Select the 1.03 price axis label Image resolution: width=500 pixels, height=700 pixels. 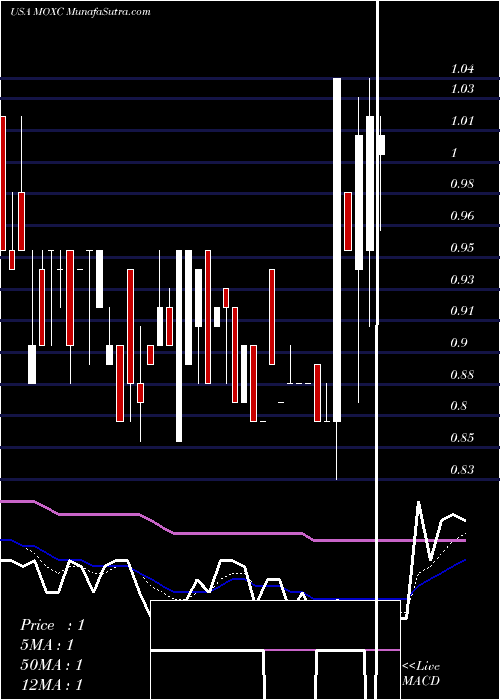[462, 89]
